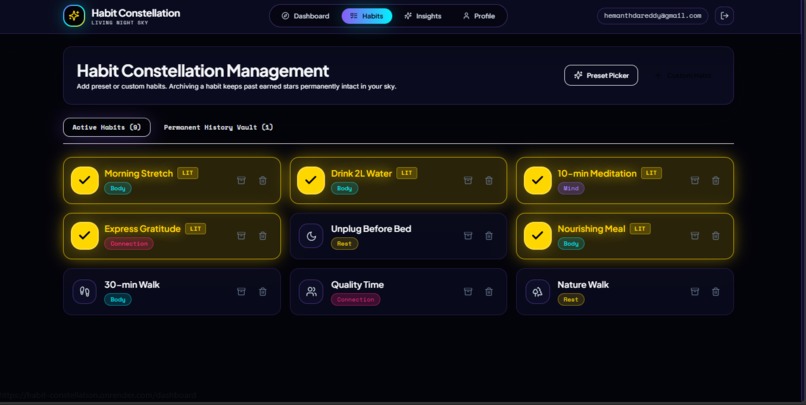Archive the Quality Time habit

[468, 291]
